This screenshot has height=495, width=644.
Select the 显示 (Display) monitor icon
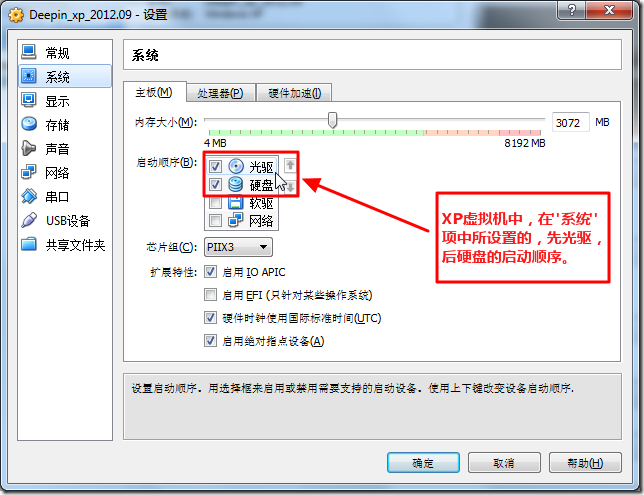click(29, 100)
